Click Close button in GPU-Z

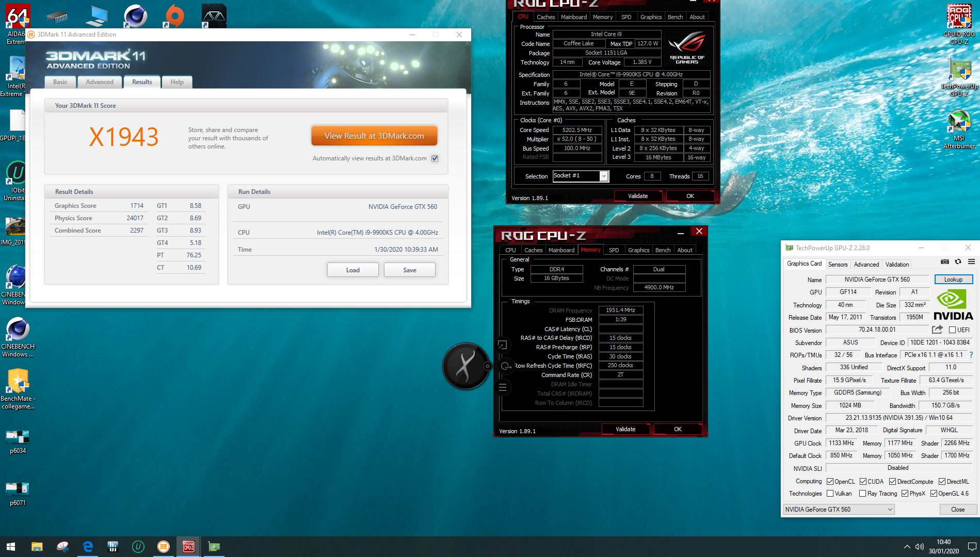tap(958, 510)
